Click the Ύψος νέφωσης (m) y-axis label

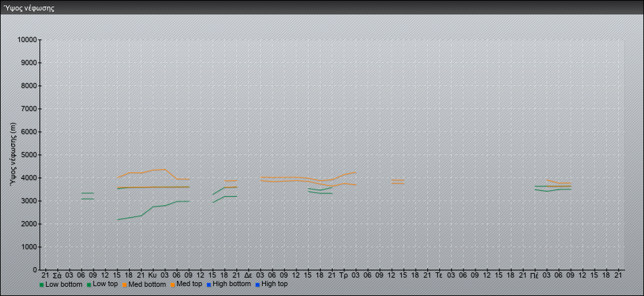[x=14, y=155]
